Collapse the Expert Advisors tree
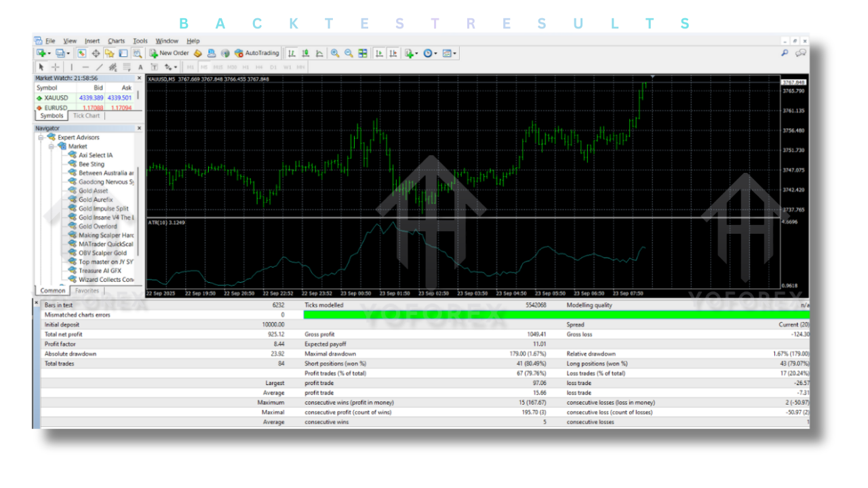868x488 pixels. [39, 137]
